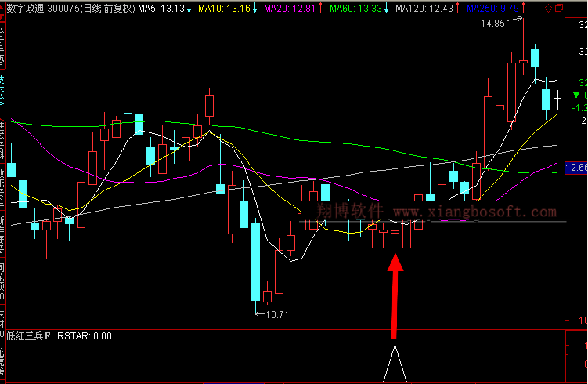This screenshot has width=588, height=384.
Task: Click the 低红三兵F indicator name
Action: 27,336
